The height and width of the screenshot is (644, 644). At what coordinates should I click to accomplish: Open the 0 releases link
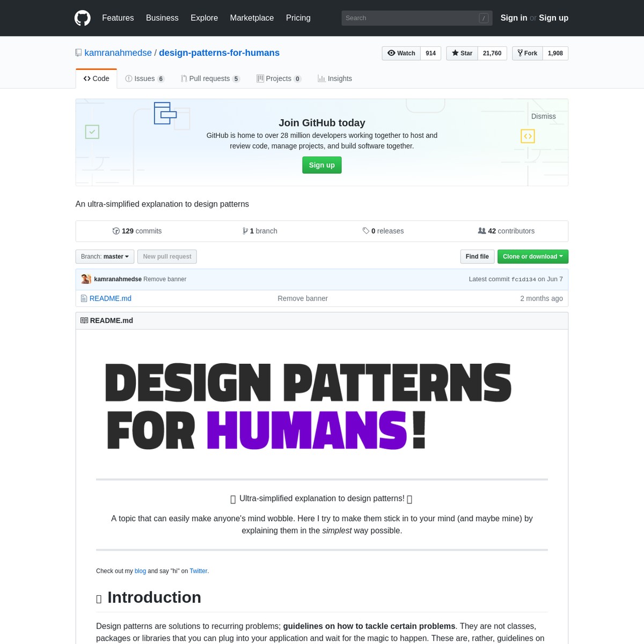coord(383,231)
